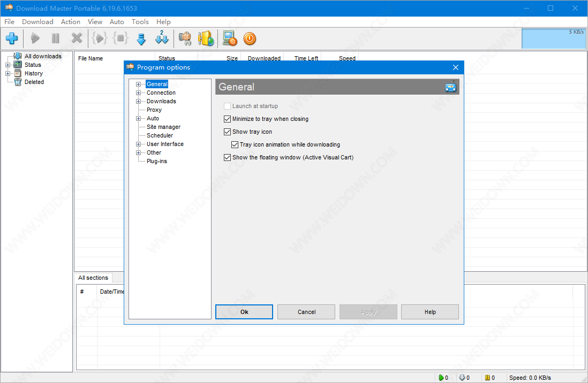Viewport: 588px width, 383px height.
Task: Open the Help menu
Action: coord(163,22)
